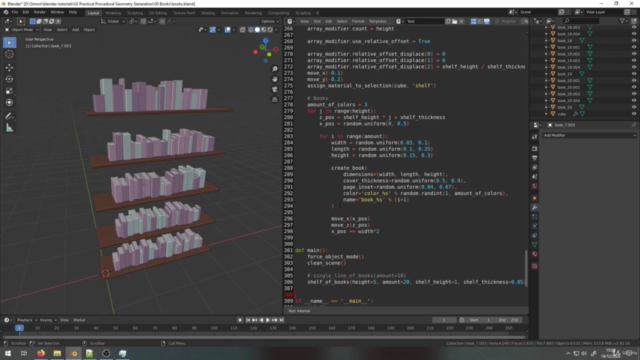Activate the Rotate tool

[x=9, y=79]
